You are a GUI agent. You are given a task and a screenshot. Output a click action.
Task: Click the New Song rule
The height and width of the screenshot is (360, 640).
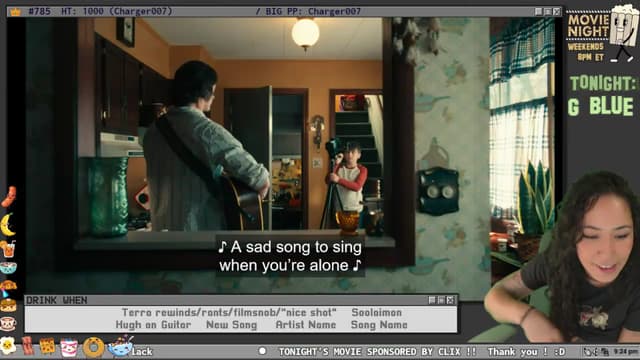click(x=231, y=325)
